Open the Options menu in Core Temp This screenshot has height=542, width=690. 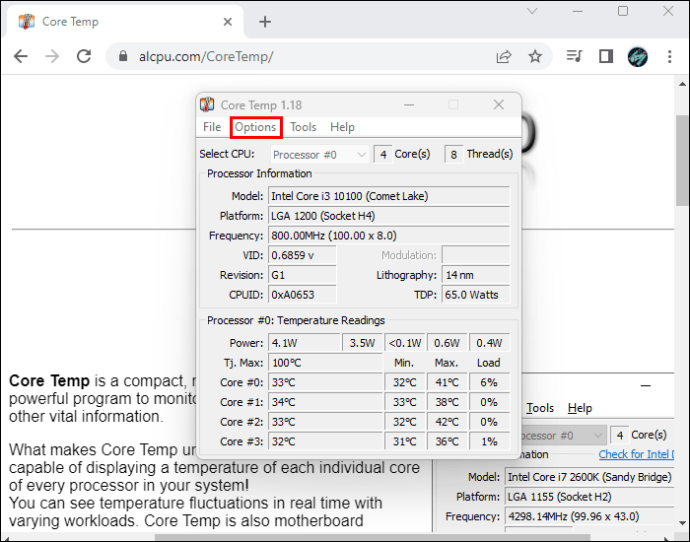pyautogui.click(x=255, y=127)
